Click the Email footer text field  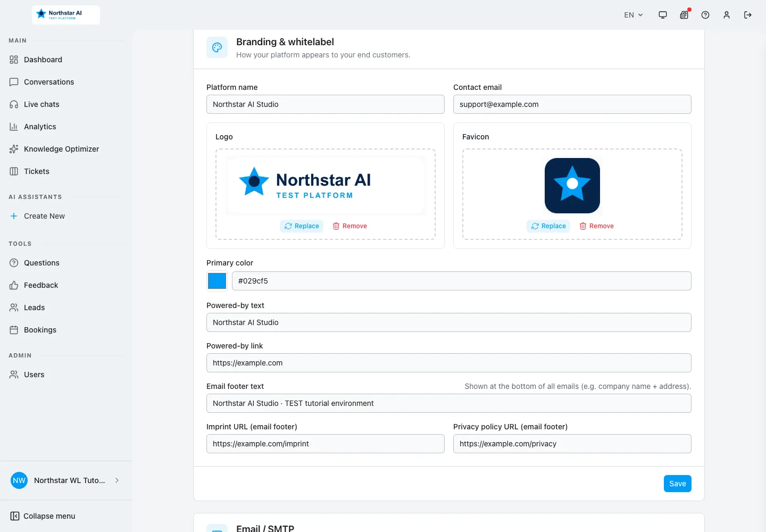(449, 403)
